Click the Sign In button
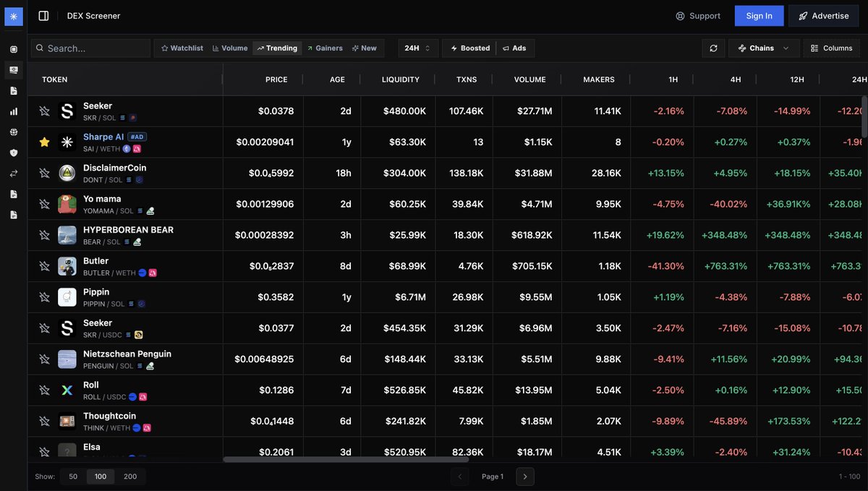Viewport: 868px width, 491px height. point(759,16)
